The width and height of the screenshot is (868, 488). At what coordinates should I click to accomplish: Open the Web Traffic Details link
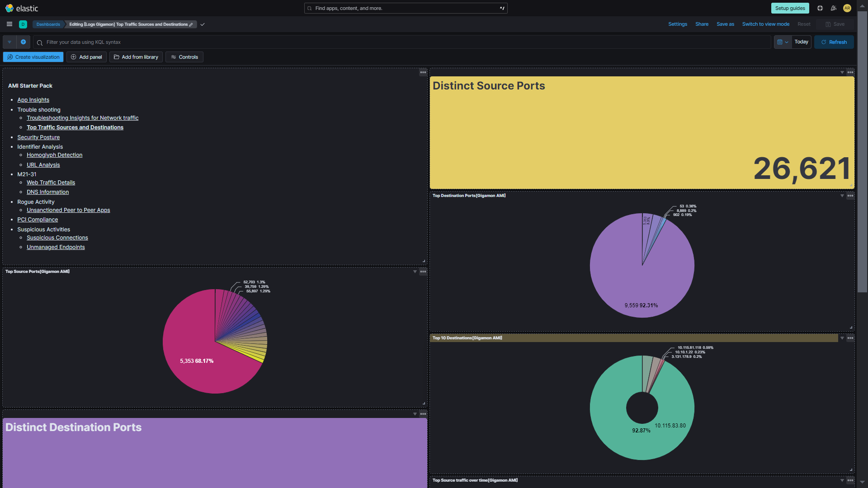pyautogui.click(x=51, y=182)
